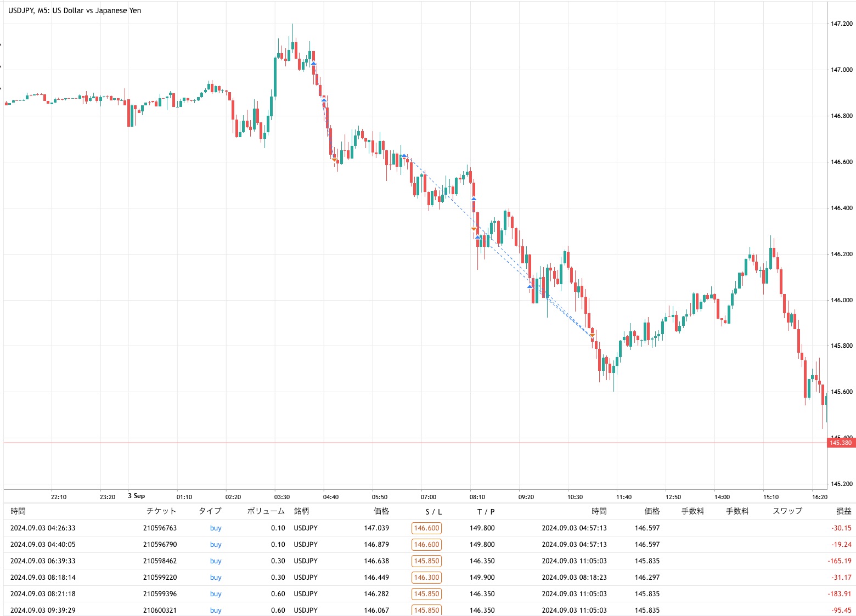Select the orange stop-out marker near 146.297

474,229
